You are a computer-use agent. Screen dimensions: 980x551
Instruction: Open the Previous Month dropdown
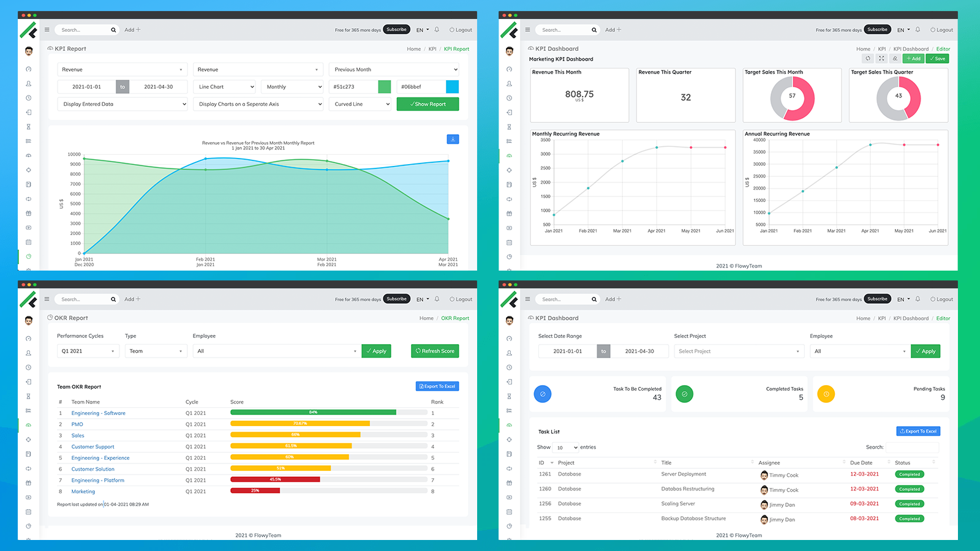[x=394, y=69]
